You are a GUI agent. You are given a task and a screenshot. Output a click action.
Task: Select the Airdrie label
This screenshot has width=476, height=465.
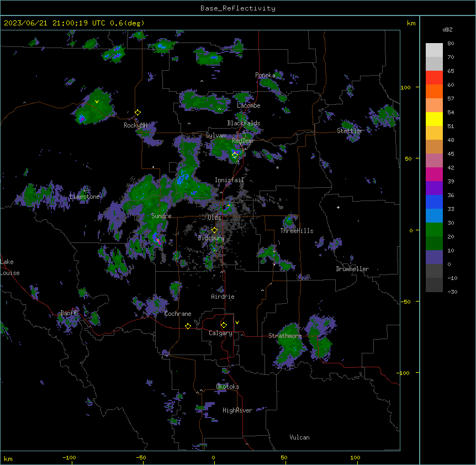tap(223, 297)
